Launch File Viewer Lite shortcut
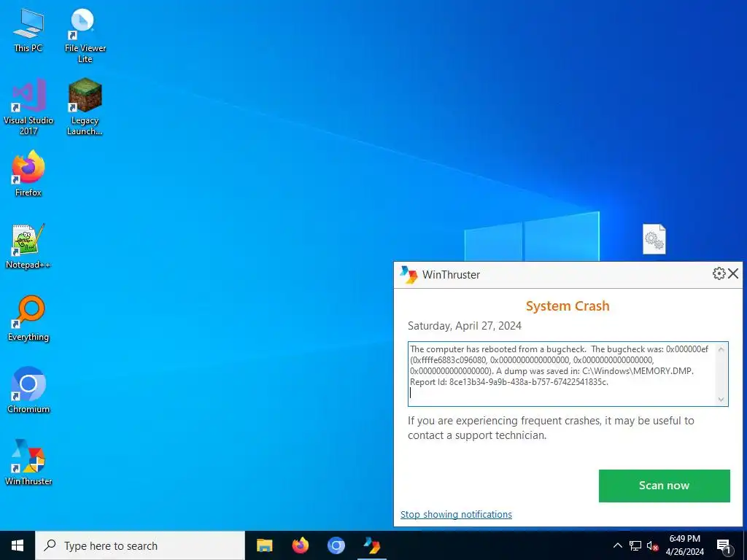Screen dimensions: 747x560 tap(85, 35)
